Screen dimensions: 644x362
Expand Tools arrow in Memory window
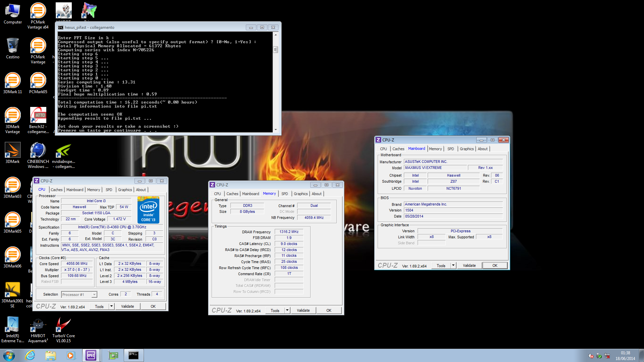pos(287,310)
